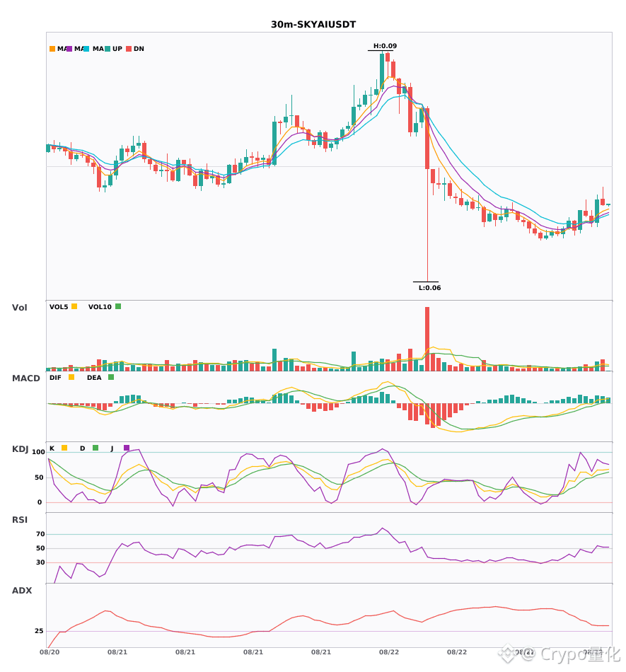Click the KDJ 0 axis label
Image resolution: width=626 pixels, height=672 pixels.
coord(40,502)
